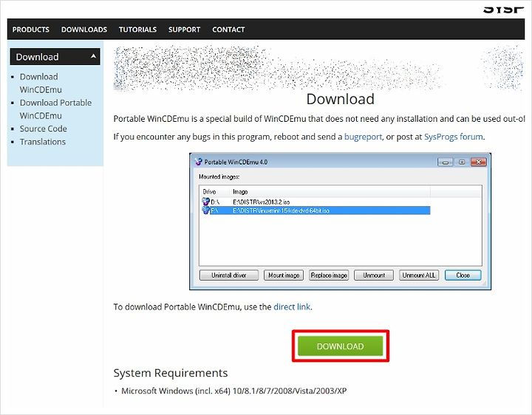
Task: Open the SUPPORT navigation item
Action: click(184, 30)
